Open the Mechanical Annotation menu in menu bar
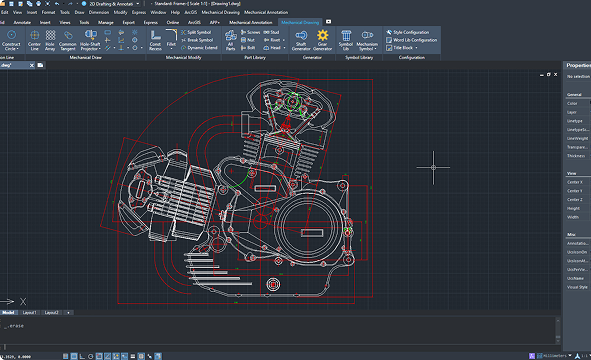This screenshot has width=591, height=360. 266,12
